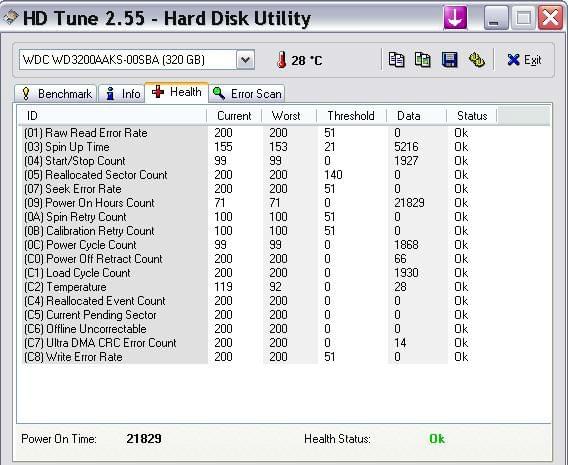Select the Ultra DMA CRC Error Count row
This screenshot has height=465, width=568.
246,343
